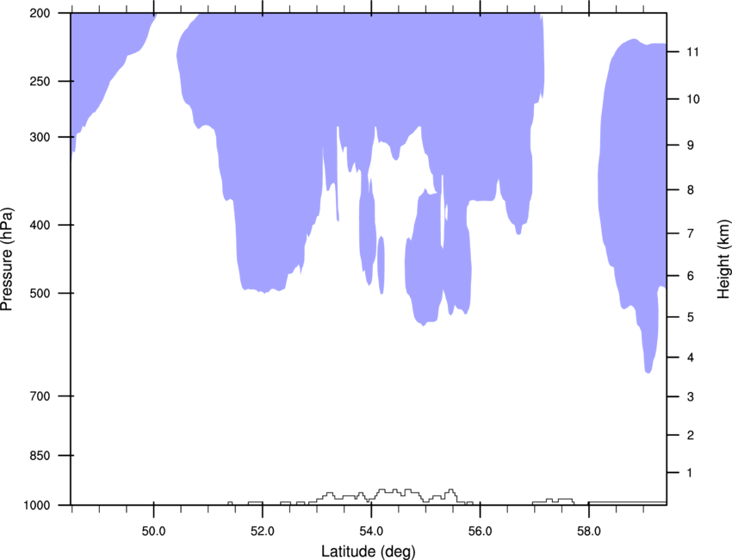Pick the 10 km height tick label

[693, 99]
